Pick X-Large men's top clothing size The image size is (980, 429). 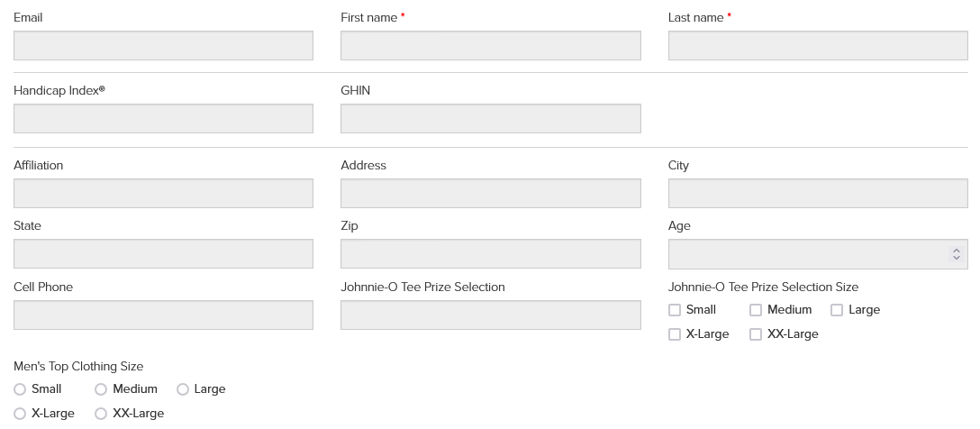tap(20, 414)
